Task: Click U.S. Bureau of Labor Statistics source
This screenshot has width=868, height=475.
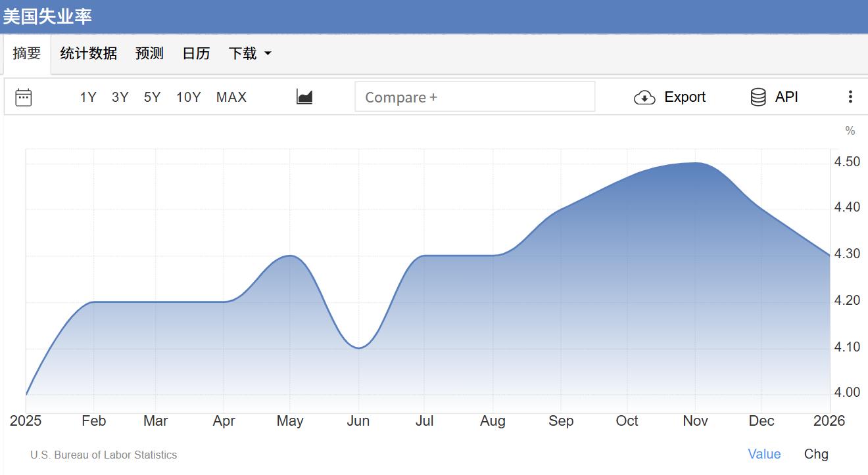Action: point(104,455)
